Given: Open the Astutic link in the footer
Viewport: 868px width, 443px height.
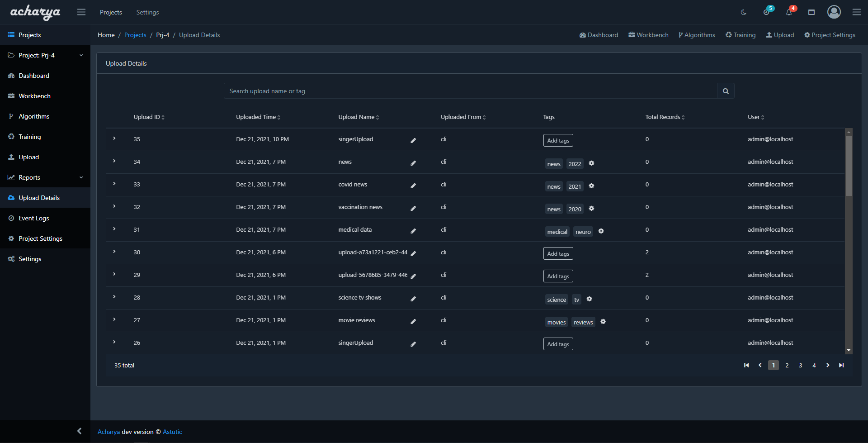Looking at the screenshot, I should click(x=172, y=432).
